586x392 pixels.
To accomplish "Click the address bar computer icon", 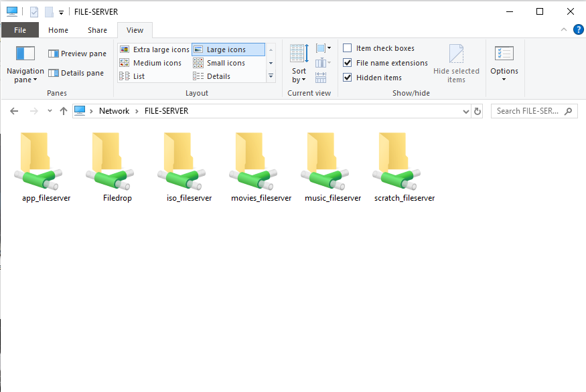I will tap(80, 110).
